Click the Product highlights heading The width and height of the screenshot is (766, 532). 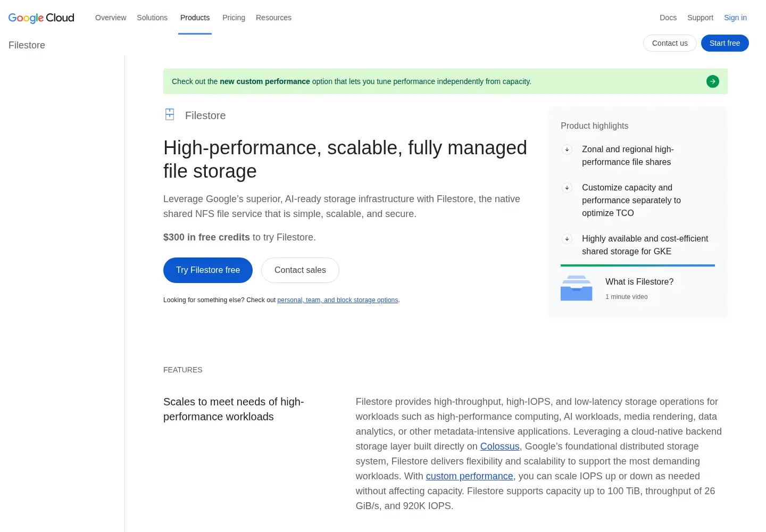pyautogui.click(x=594, y=126)
